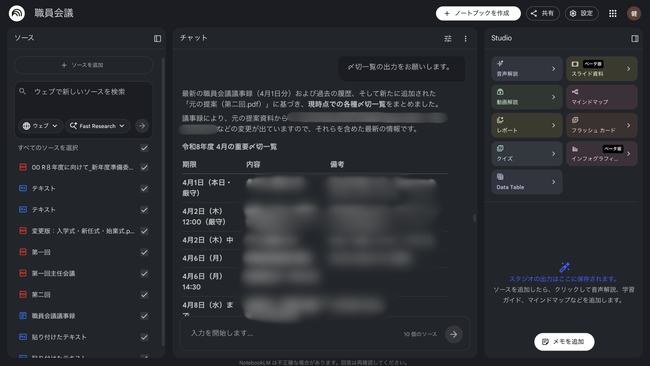This screenshot has height=366, width=650.
Task: Collapse the Studio panel icon
Action: 635,38
